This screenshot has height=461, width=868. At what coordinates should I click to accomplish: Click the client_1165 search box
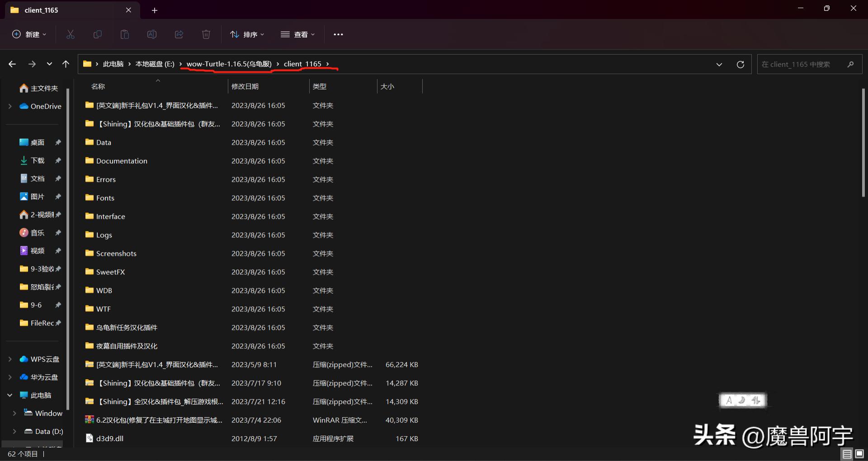click(802, 64)
